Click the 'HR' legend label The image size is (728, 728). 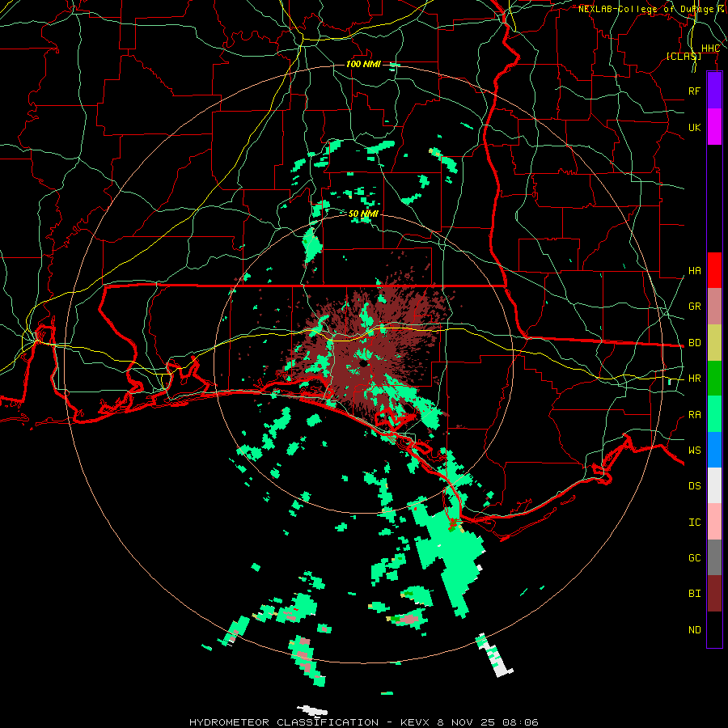click(694, 379)
